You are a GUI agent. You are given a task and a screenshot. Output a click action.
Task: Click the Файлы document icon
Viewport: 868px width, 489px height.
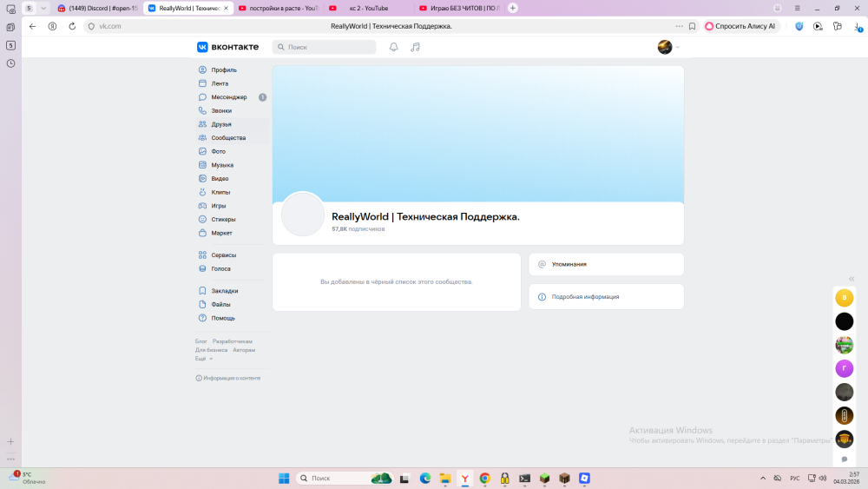[202, 304]
